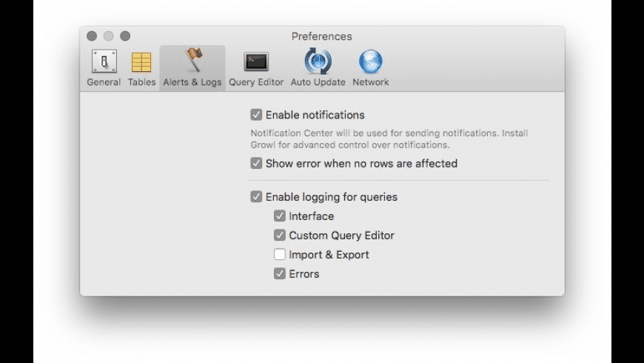The width and height of the screenshot is (644, 363).
Task: Open the Tables preferences pane
Action: (141, 68)
